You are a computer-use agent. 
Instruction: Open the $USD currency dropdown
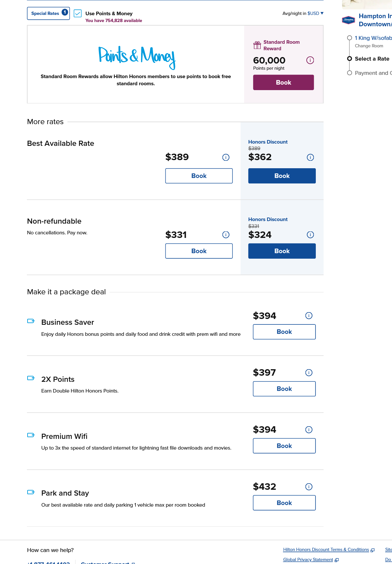(x=315, y=13)
